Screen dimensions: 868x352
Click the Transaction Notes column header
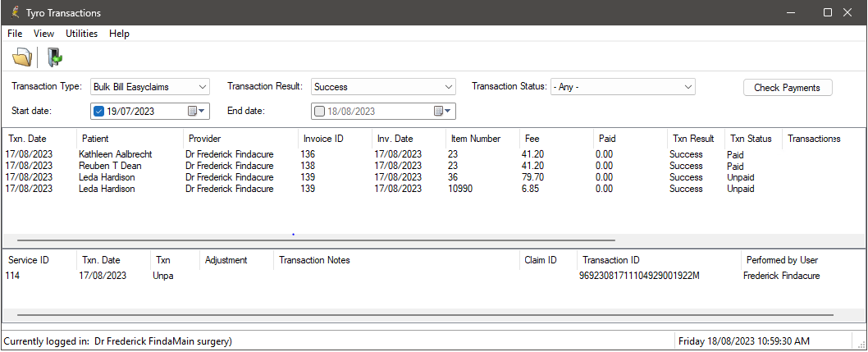point(396,259)
